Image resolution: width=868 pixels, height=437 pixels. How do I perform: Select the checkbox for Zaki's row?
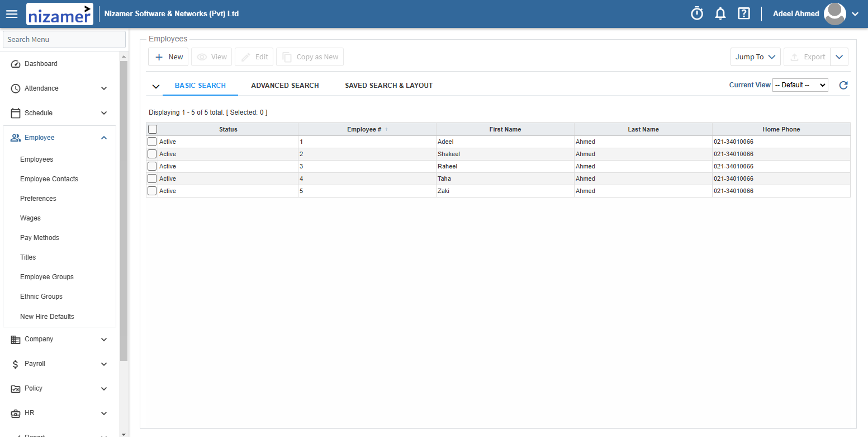152,191
